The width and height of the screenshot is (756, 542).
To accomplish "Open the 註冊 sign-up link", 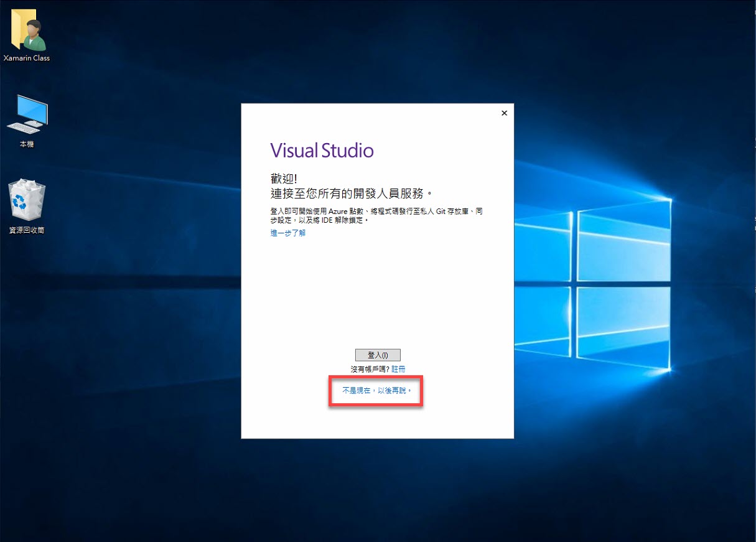I will (x=398, y=369).
